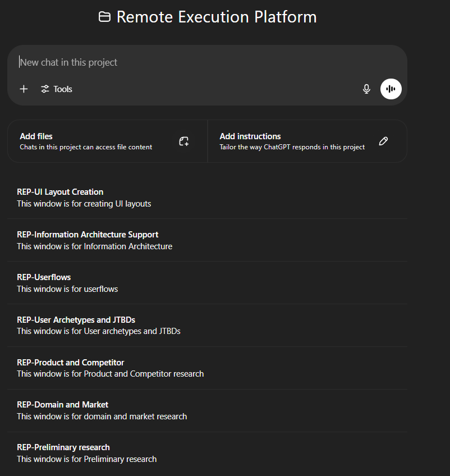This screenshot has height=476, width=450.
Task: Click 'This window is for Preliminary research' text
Action: tap(87, 459)
